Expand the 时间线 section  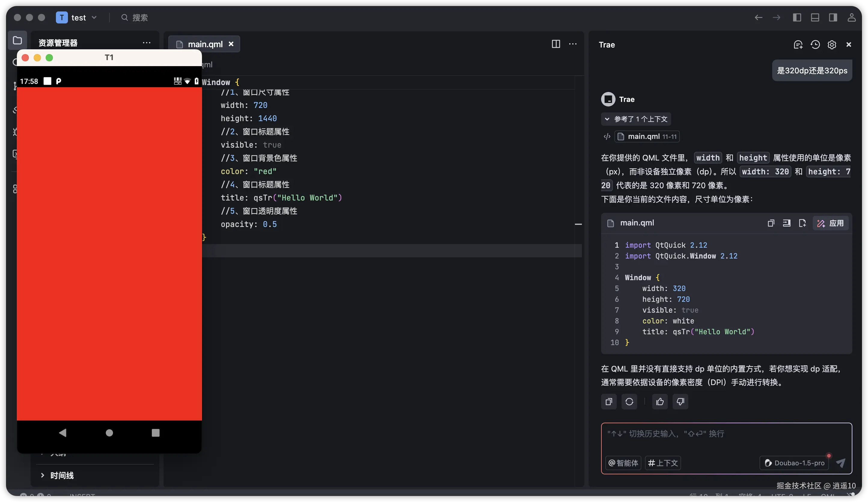(61, 476)
